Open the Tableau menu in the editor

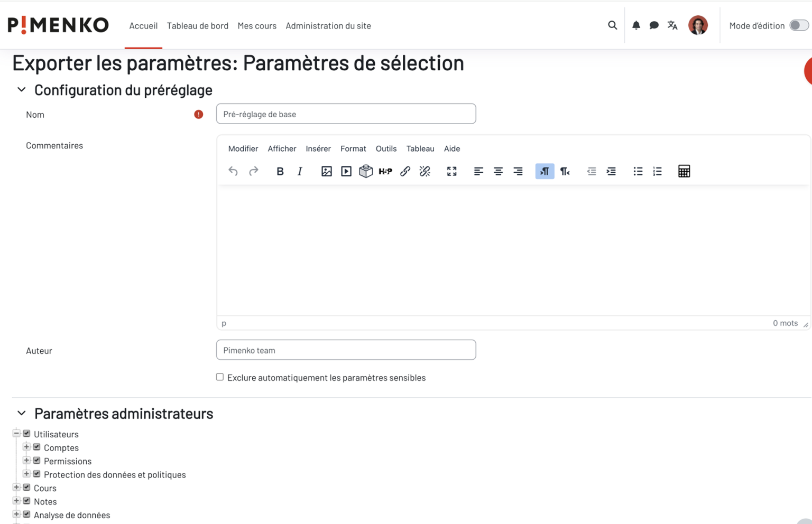click(x=420, y=148)
